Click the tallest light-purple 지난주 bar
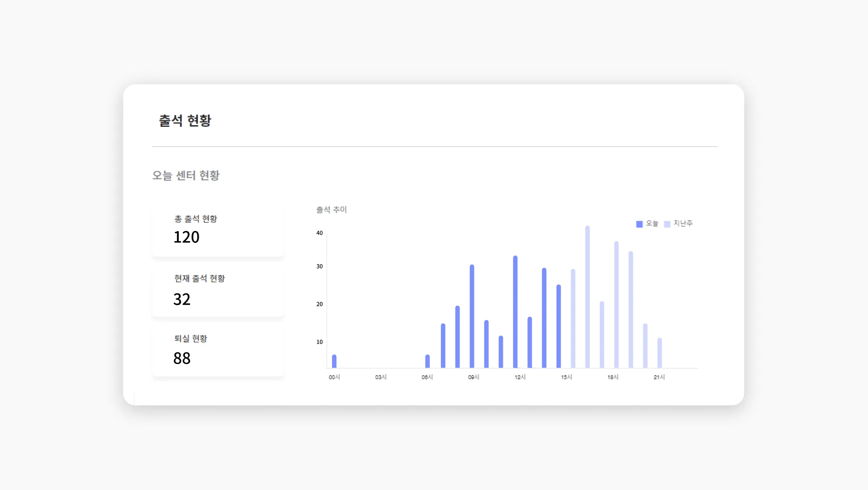Screen dimensions: 868x490 pyautogui.click(x=587, y=297)
